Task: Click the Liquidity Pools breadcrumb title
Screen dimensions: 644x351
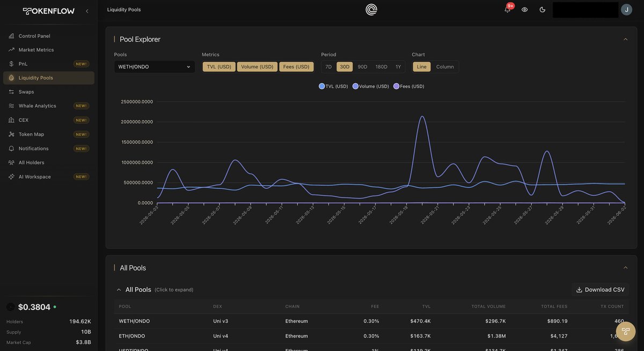Action: point(124,10)
